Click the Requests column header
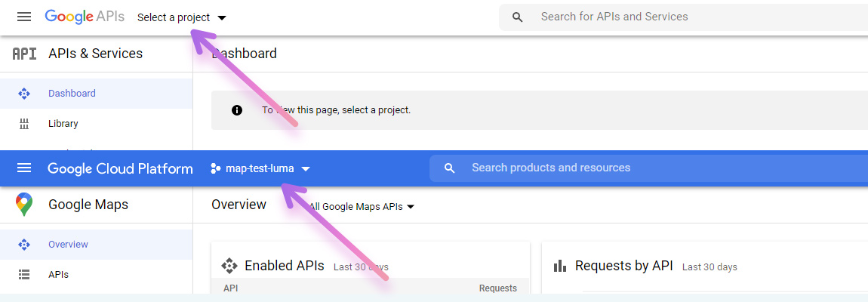 coord(497,288)
